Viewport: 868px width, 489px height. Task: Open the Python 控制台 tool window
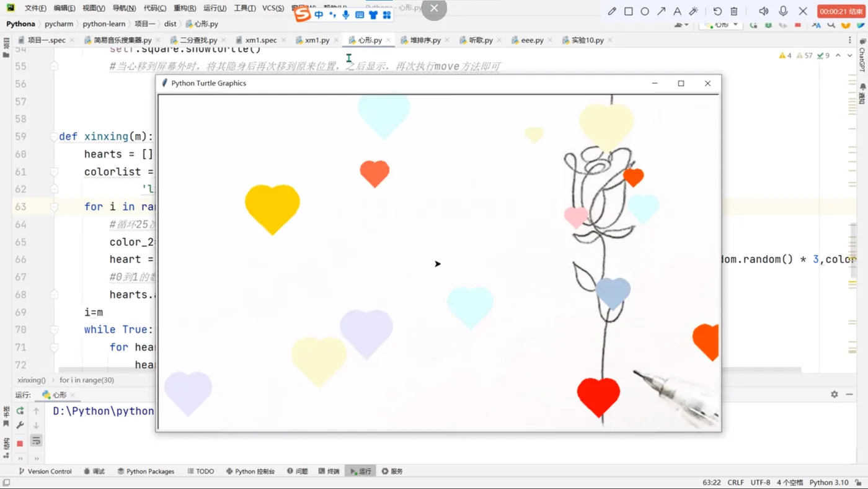[x=250, y=472]
